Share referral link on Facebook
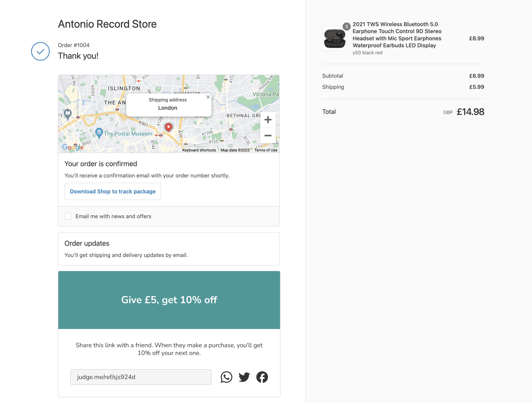The image size is (532, 403). [x=262, y=377]
